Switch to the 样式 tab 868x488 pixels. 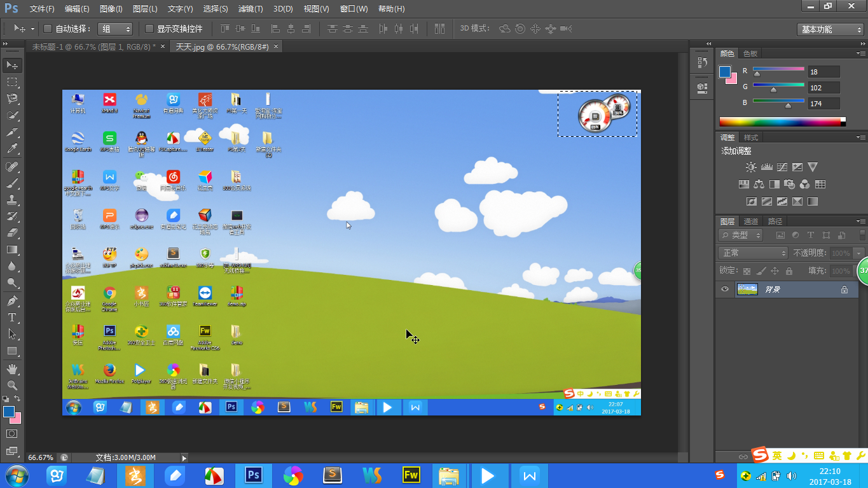751,137
